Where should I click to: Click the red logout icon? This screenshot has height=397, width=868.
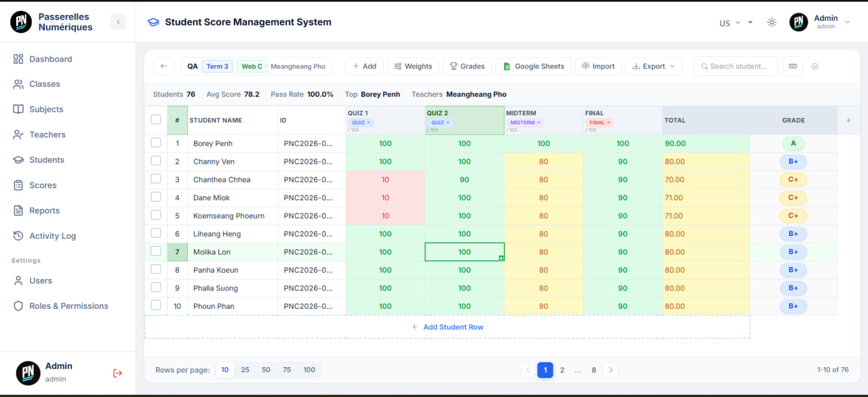pyautogui.click(x=117, y=373)
